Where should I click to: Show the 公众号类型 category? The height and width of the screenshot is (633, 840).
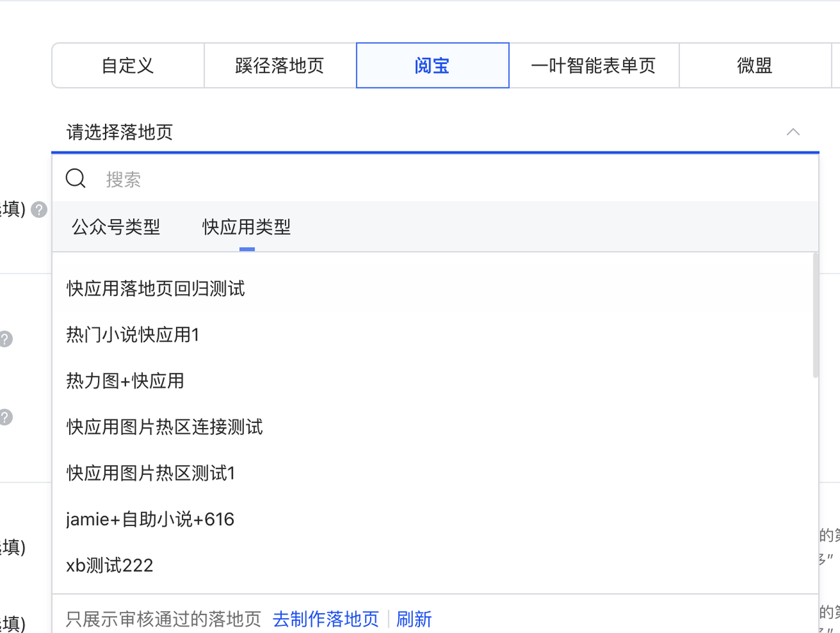(116, 227)
